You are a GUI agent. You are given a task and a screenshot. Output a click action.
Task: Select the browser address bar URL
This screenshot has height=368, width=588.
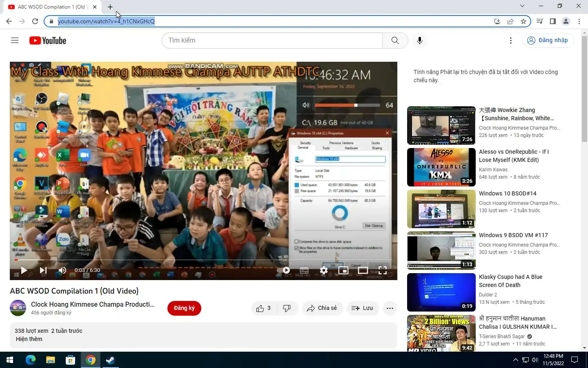pos(106,21)
